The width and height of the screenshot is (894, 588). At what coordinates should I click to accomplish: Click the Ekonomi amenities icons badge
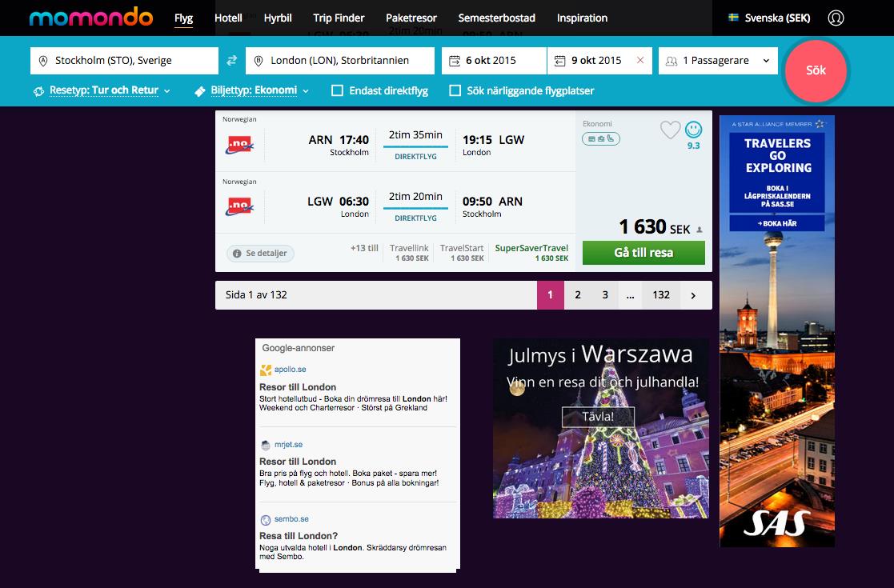[x=601, y=138]
